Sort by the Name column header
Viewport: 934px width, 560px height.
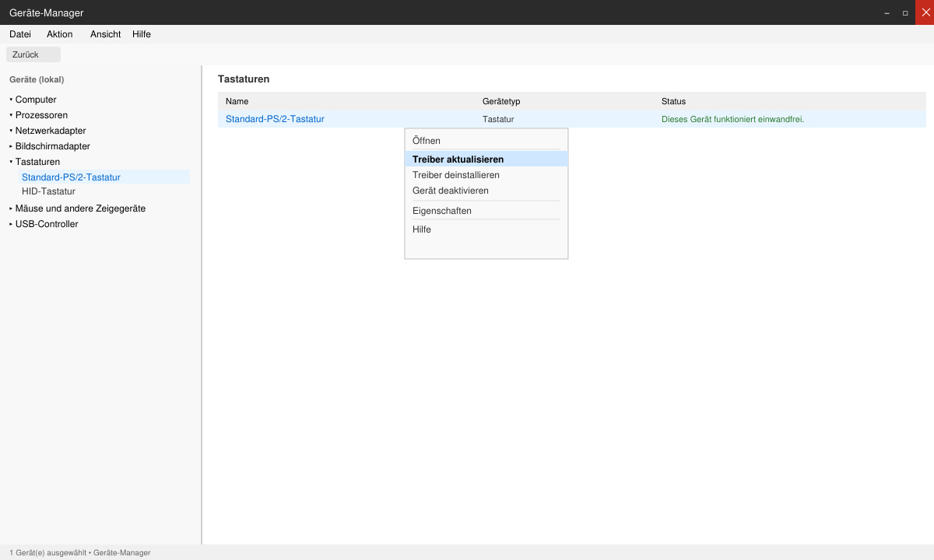tap(237, 101)
